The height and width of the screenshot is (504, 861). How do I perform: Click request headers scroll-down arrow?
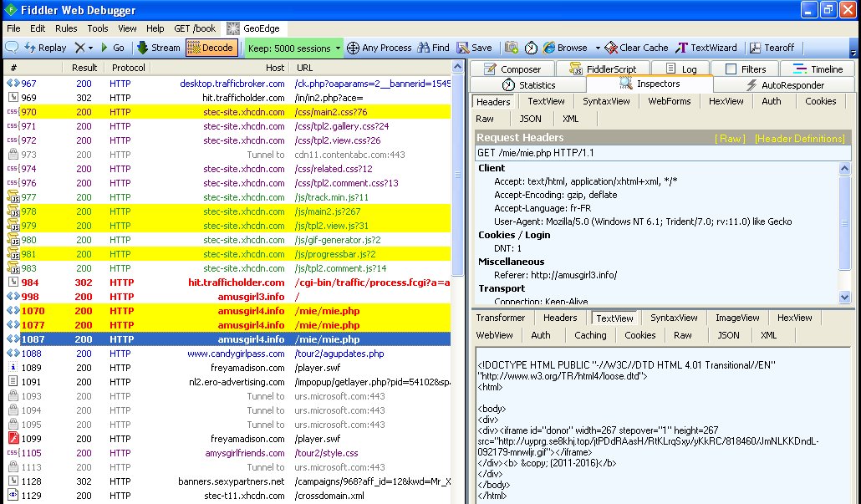[844, 297]
